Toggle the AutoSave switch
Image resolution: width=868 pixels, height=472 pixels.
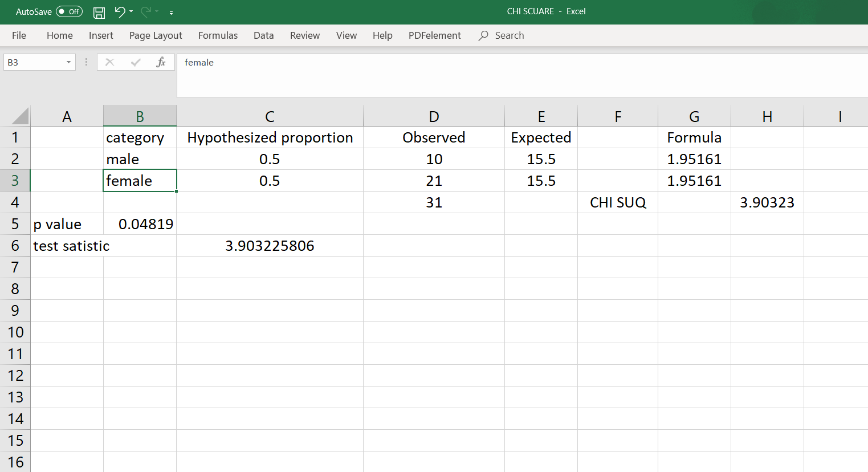tap(69, 11)
